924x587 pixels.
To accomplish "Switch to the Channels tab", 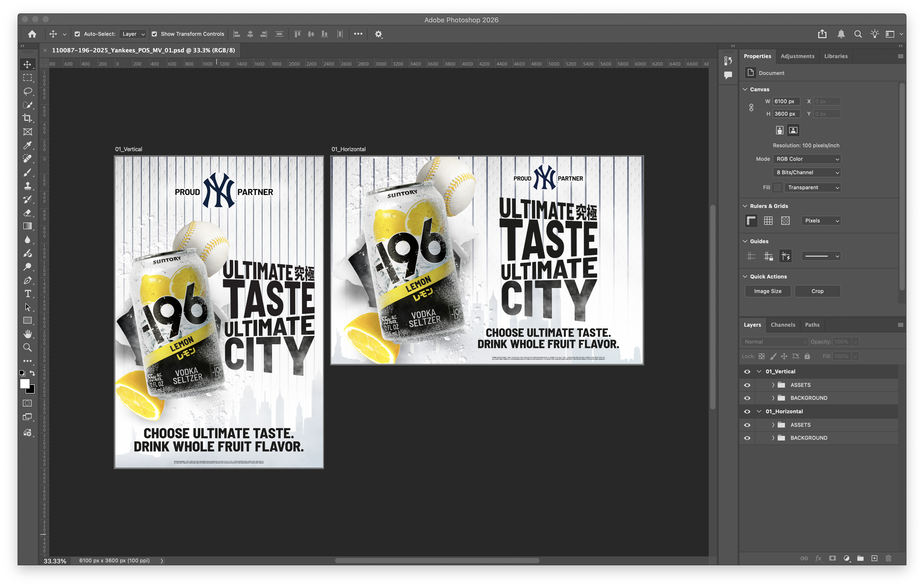I will tap(783, 325).
